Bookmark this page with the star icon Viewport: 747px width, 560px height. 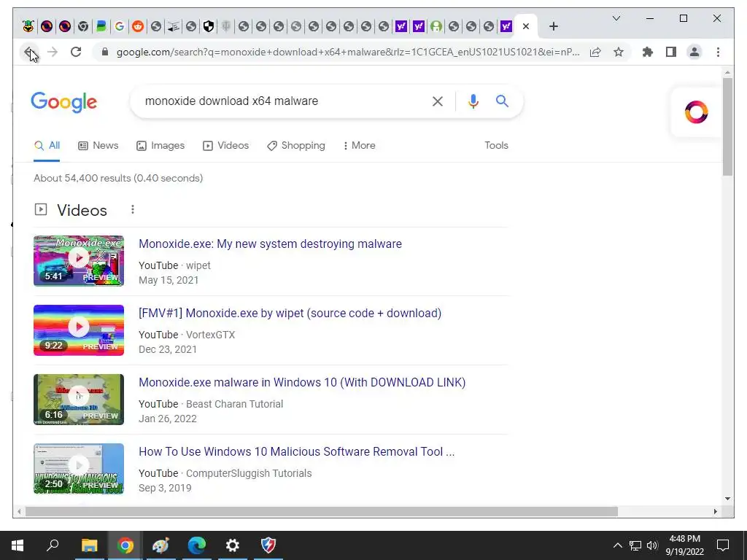click(x=619, y=52)
